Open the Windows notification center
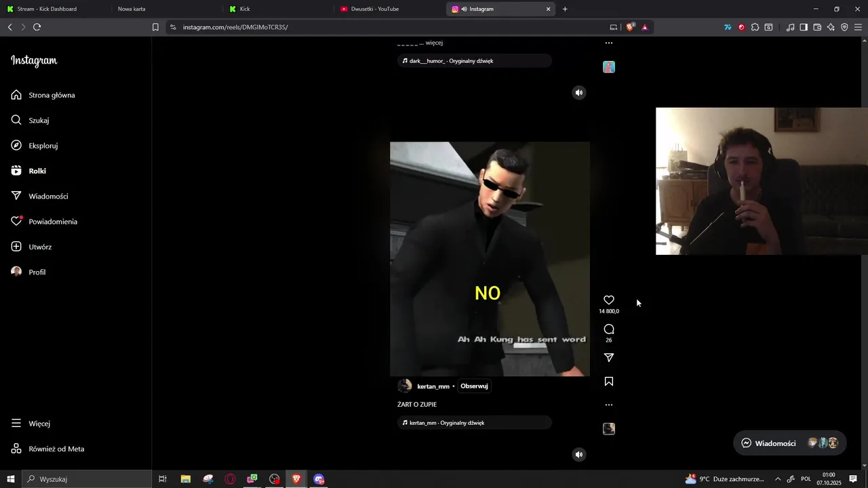This screenshot has width=868, height=488. pos(854,479)
